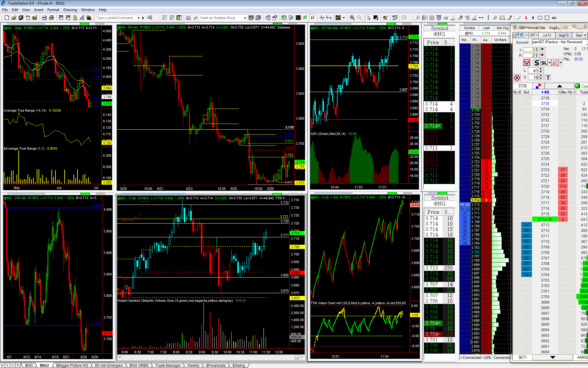588x368 pixels.
Task: Click the bold S button in order window
Action: point(536,63)
